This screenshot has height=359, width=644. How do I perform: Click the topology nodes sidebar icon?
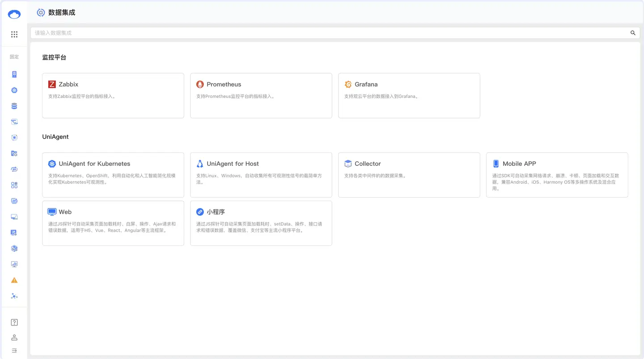coord(14,296)
